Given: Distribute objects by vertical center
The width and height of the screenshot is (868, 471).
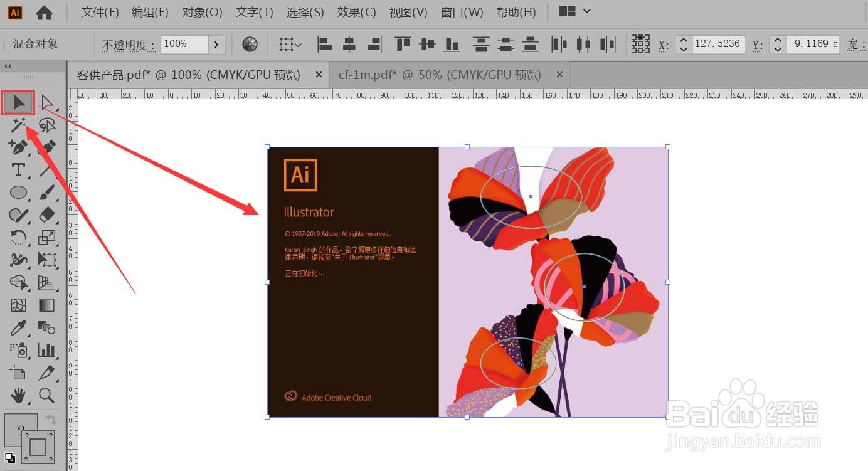Looking at the screenshot, I should point(505,44).
